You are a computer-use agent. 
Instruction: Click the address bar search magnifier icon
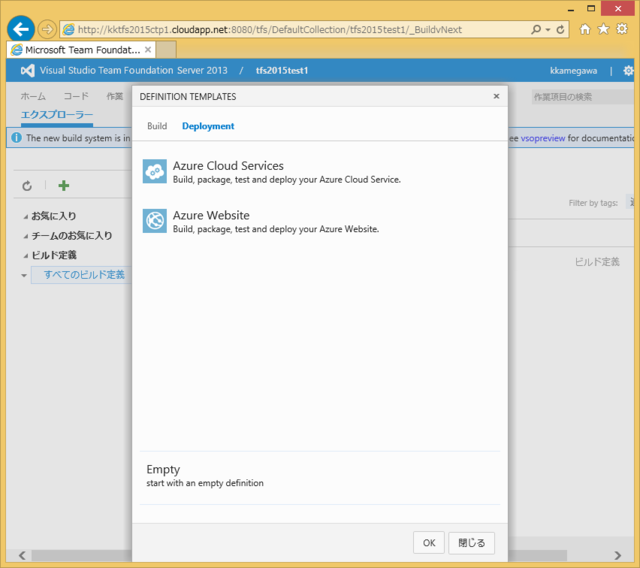pyautogui.click(x=536, y=29)
